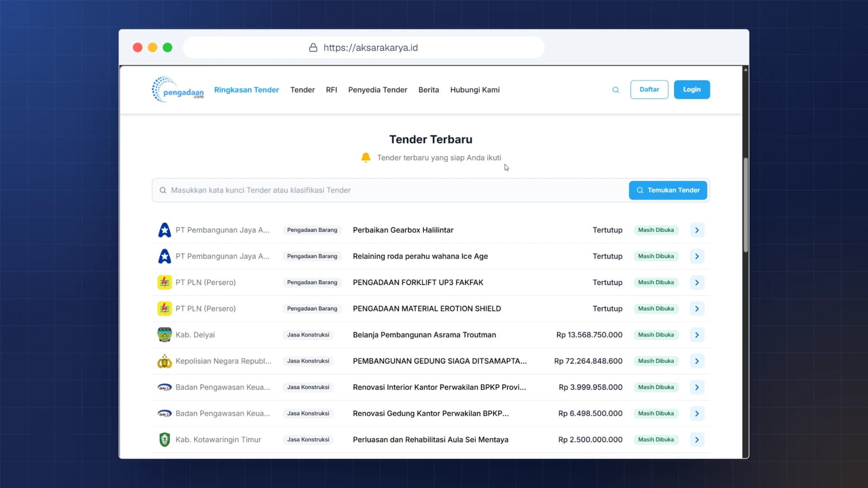The width and height of the screenshot is (868, 488).
Task: Click Kepolisian Negara emblem icon
Action: pos(165,361)
